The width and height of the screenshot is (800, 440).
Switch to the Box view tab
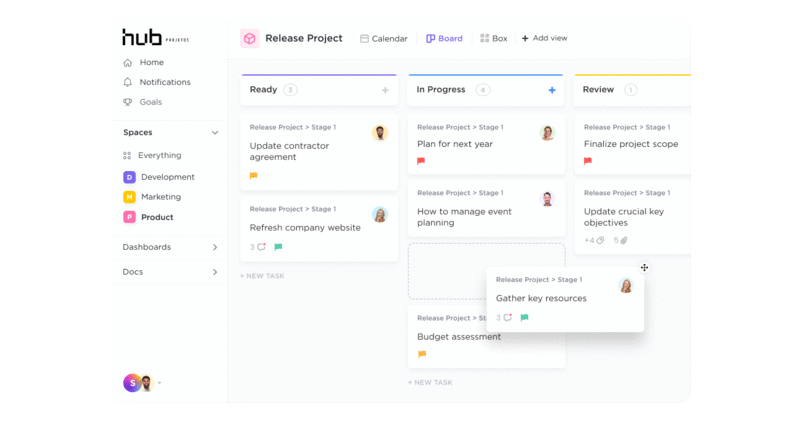pos(493,38)
